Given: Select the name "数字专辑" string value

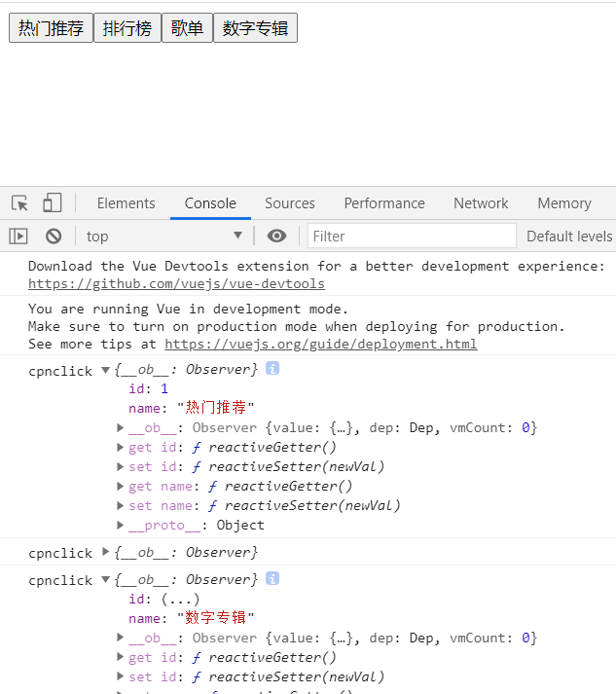Looking at the screenshot, I should coord(215,617).
